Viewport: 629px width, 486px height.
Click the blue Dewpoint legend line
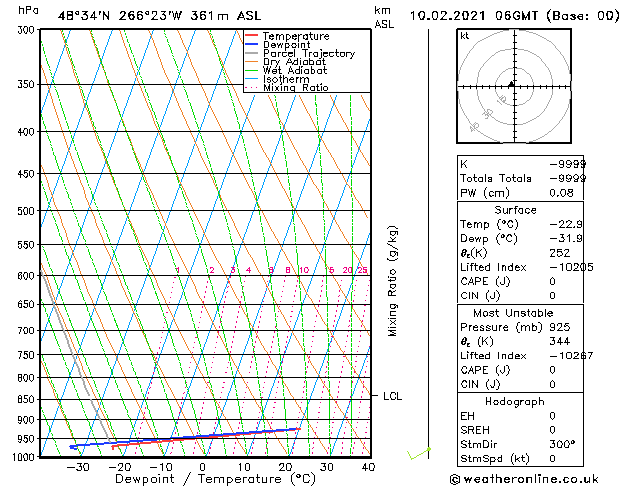[x=251, y=44]
